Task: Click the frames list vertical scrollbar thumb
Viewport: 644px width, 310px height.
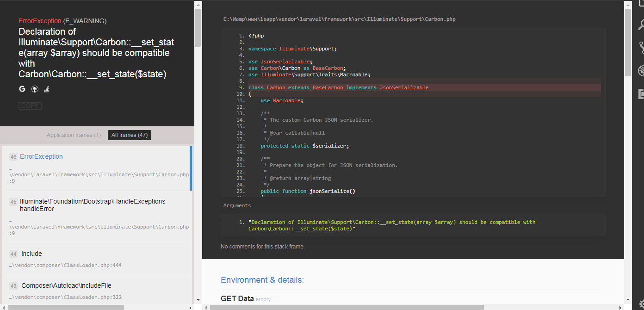Action: (198, 28)
